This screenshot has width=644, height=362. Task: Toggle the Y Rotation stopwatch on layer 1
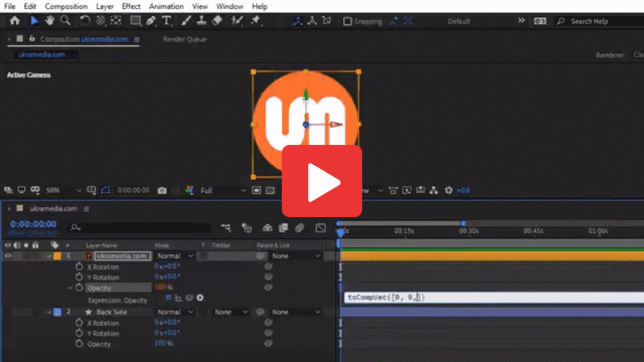(79, 277)
